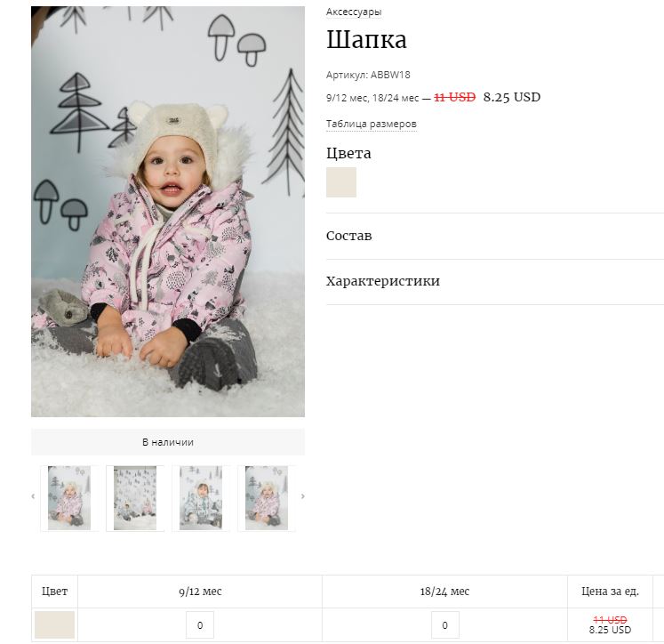This screenshot has height=644, width=664.
Task: Click the В наличии availability bar
Action: point(168,442)
